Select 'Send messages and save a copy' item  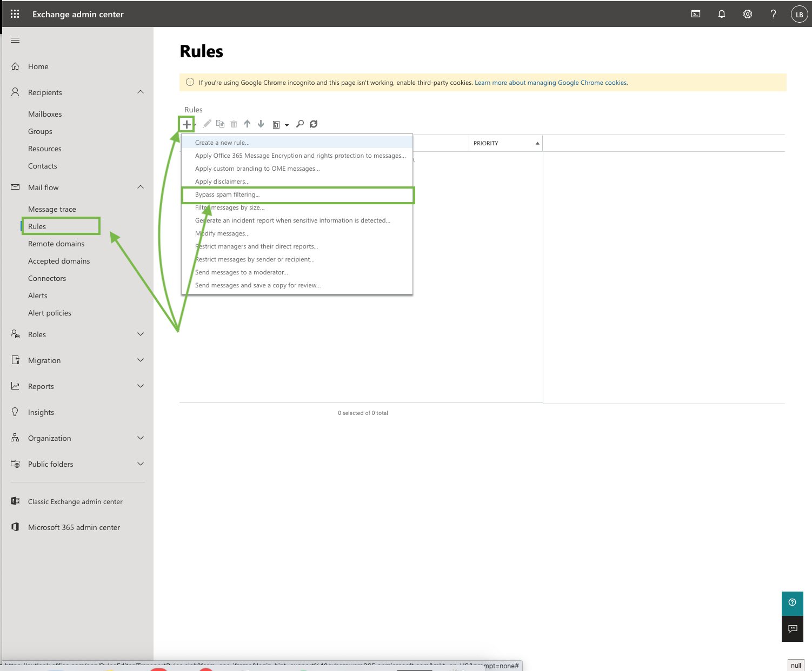pos(297,285)
